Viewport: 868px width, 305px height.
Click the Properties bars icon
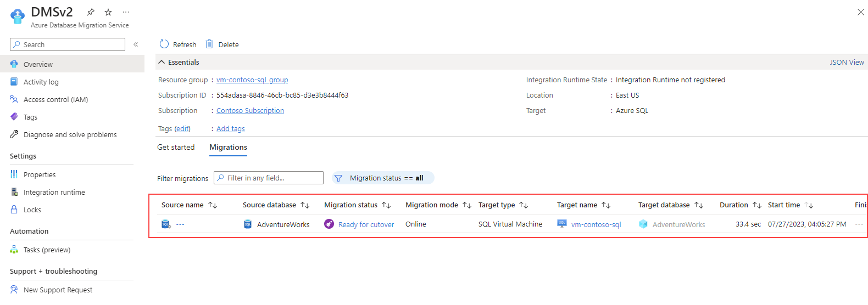point(14,174)
